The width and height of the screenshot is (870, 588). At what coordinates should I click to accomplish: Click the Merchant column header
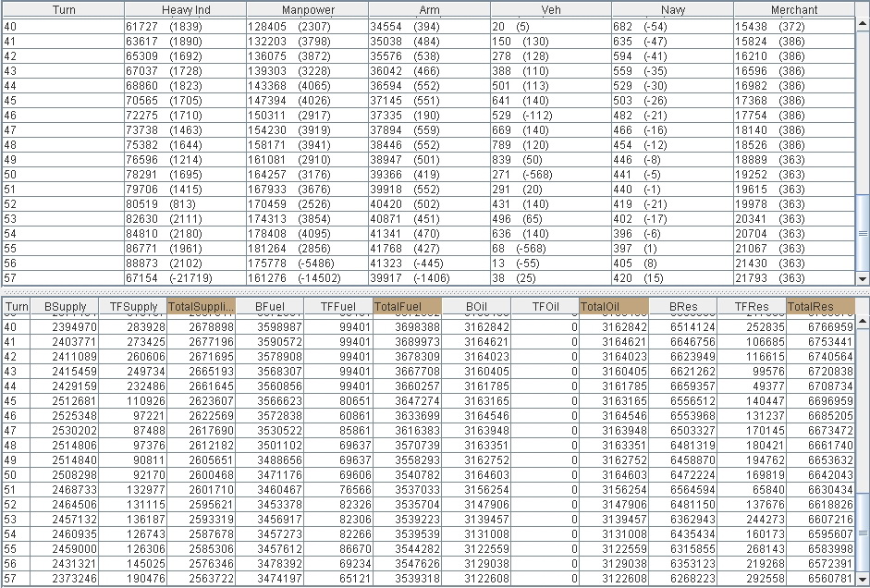[x=794, y=9]
